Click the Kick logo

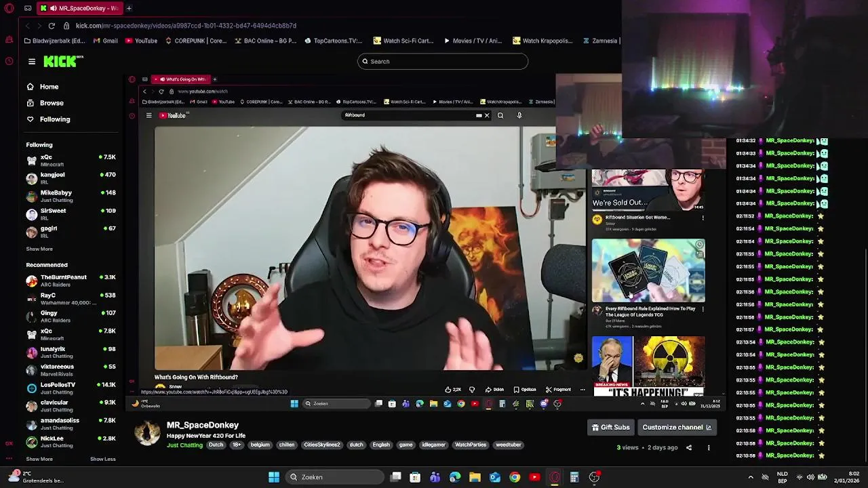coord(62,62)
